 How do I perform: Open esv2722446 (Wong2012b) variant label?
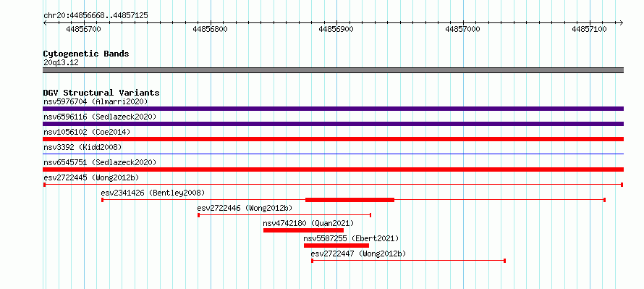[245, 208]
